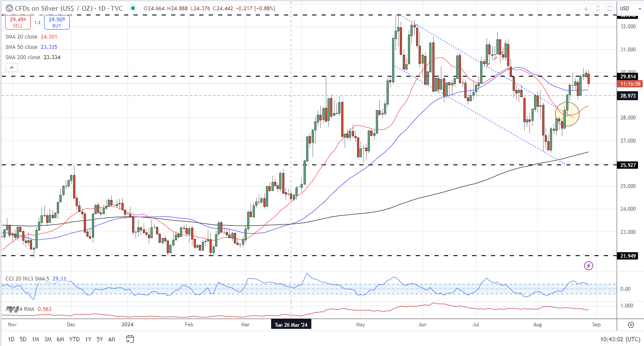Image resolution: width=644 pixels, height=346 pixels.
Task: Select the All time range
Action: [112, 339]
